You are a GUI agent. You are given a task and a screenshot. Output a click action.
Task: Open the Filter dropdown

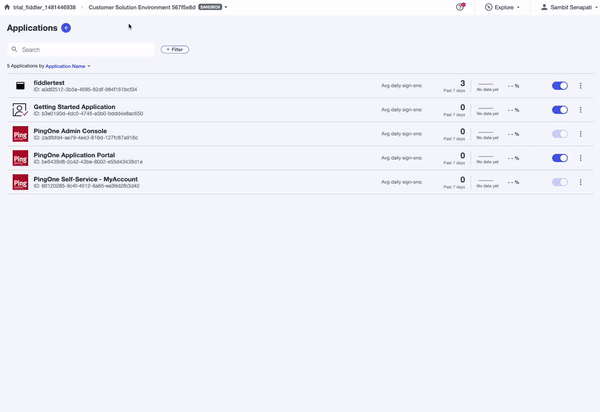pos(175,49)
